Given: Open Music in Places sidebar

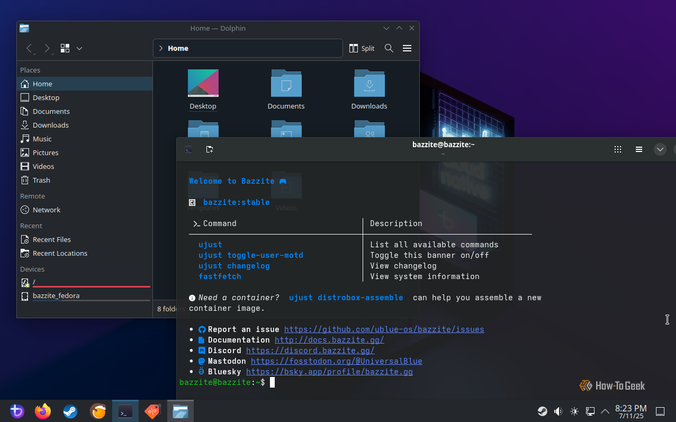Looking at the screenshot, I should click(x=84, y=139).
